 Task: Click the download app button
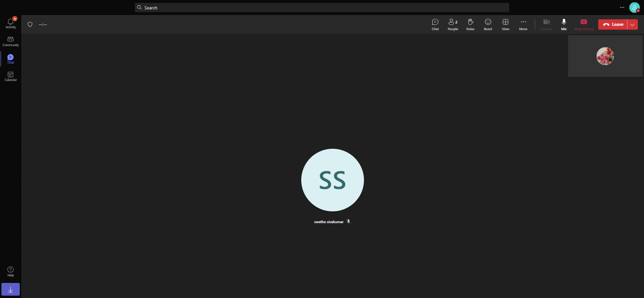pyautogui.click(x=10, y=289)
